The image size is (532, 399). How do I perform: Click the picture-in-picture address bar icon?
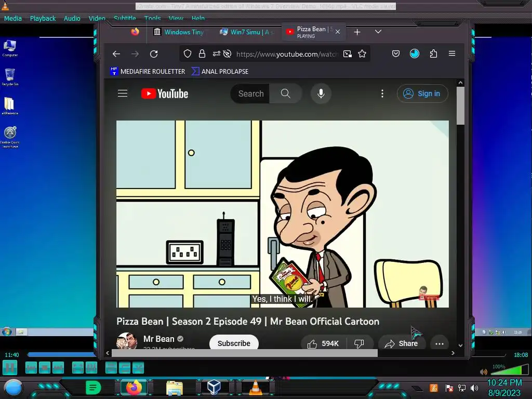coord(348,54)
